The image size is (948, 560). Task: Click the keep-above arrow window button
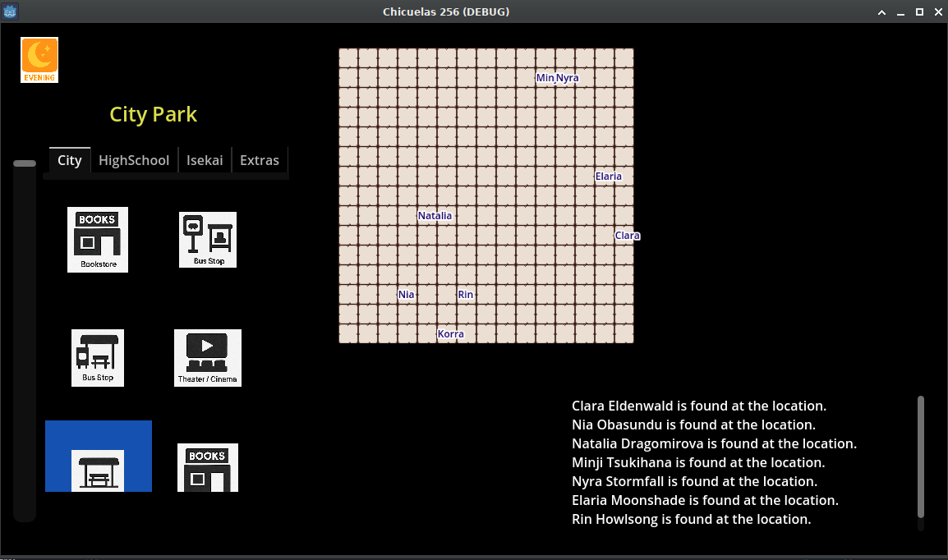pos(882,12)
